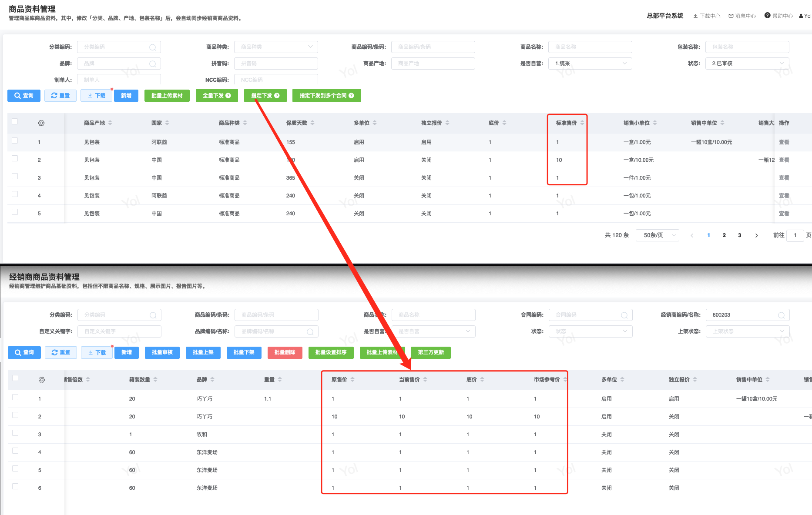Open 帮助中心 help center
812x515 pixels.
click(779, 16)
